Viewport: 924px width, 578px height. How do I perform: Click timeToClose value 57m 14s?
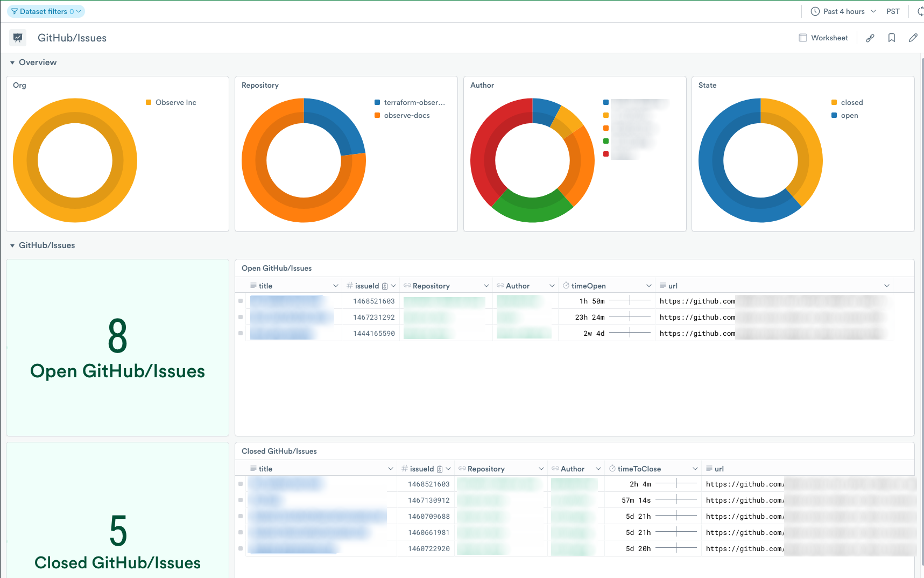click(x=636, y=501)
